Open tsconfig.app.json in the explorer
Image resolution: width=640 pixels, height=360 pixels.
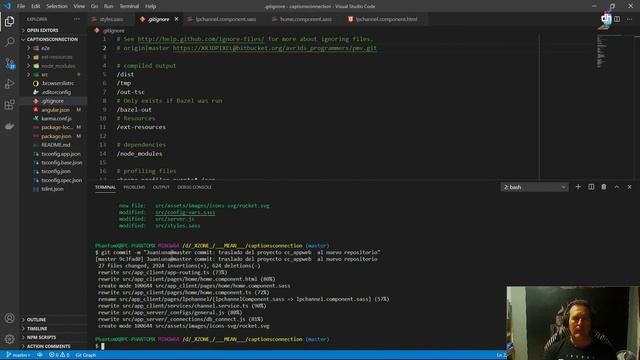[61, 154]
